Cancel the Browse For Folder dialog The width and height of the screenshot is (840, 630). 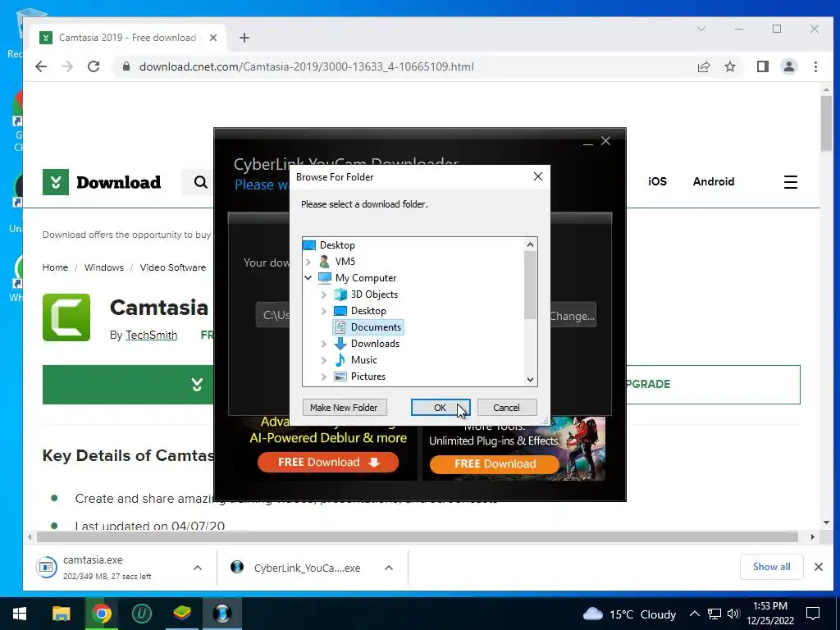click(x=506, y=408)
